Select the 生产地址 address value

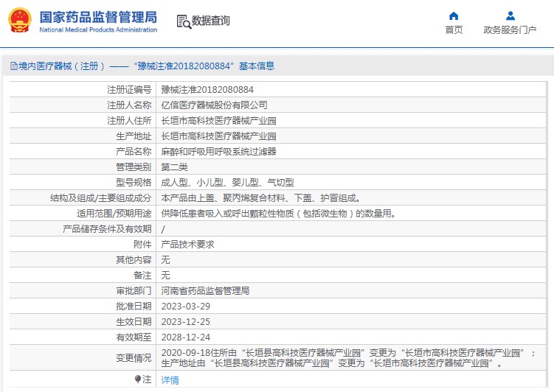[x=218, y=136]
